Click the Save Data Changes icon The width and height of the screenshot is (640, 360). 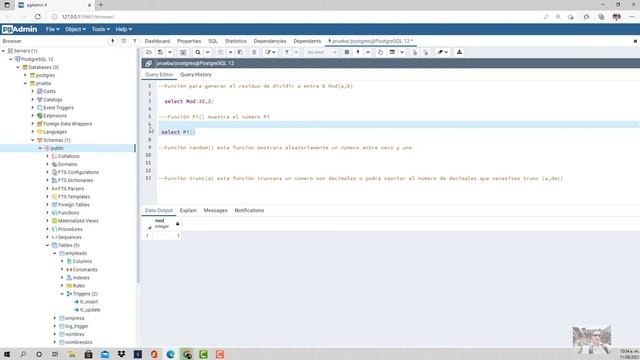tap(183, 52)
